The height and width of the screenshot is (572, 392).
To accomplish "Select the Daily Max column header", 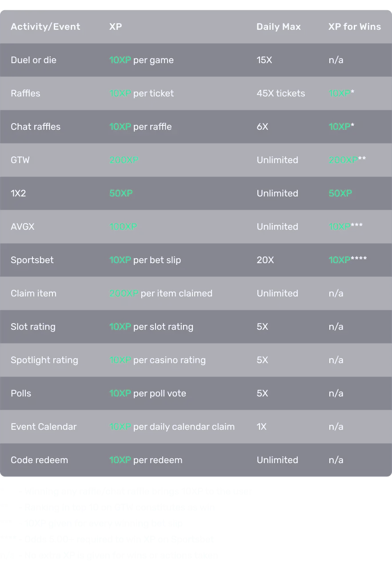I will [279, 27].
